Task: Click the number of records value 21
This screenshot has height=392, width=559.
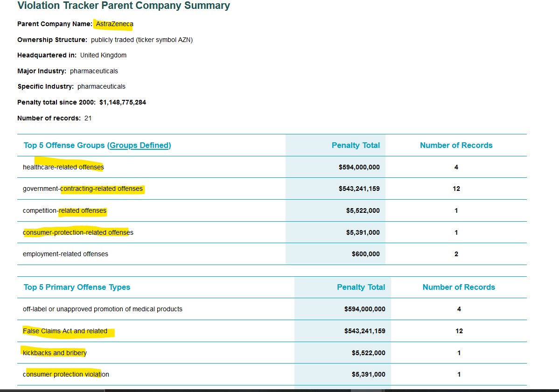Action: tap(88, 118)
